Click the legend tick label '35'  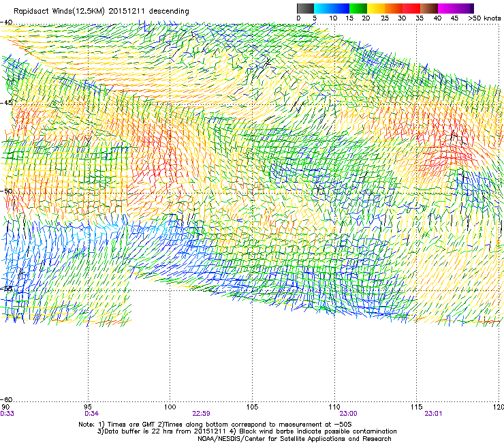click(x=420, y=18)
